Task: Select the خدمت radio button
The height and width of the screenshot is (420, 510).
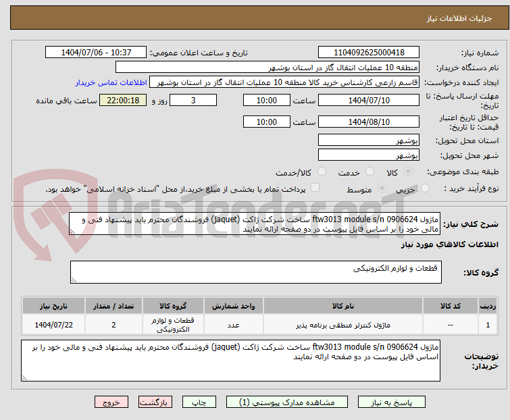Action: pos(369,172)
